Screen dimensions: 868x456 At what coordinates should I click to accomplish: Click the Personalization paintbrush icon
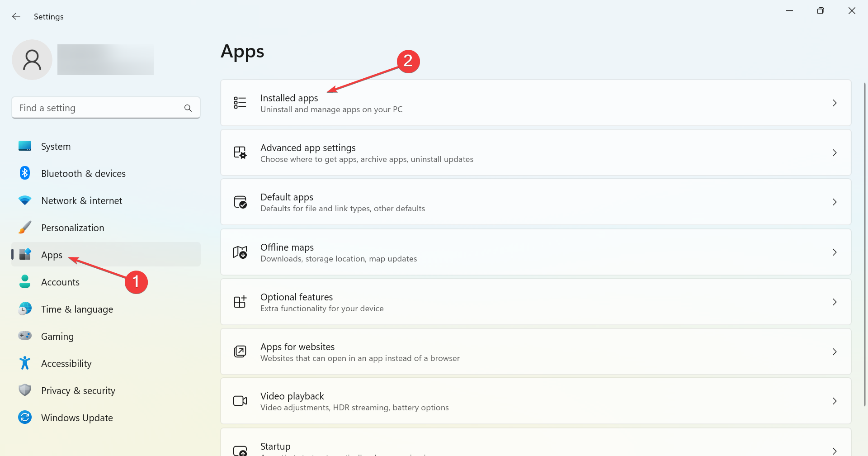click(25, 228)
